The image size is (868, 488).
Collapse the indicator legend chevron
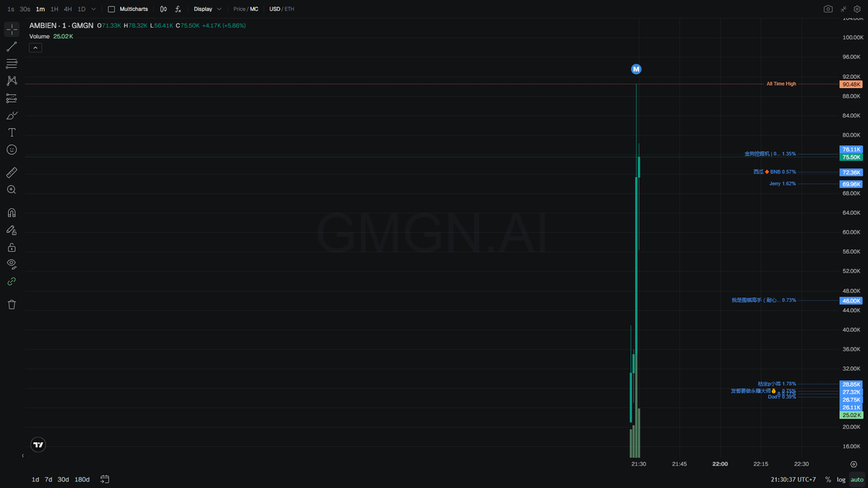(35, 48)
